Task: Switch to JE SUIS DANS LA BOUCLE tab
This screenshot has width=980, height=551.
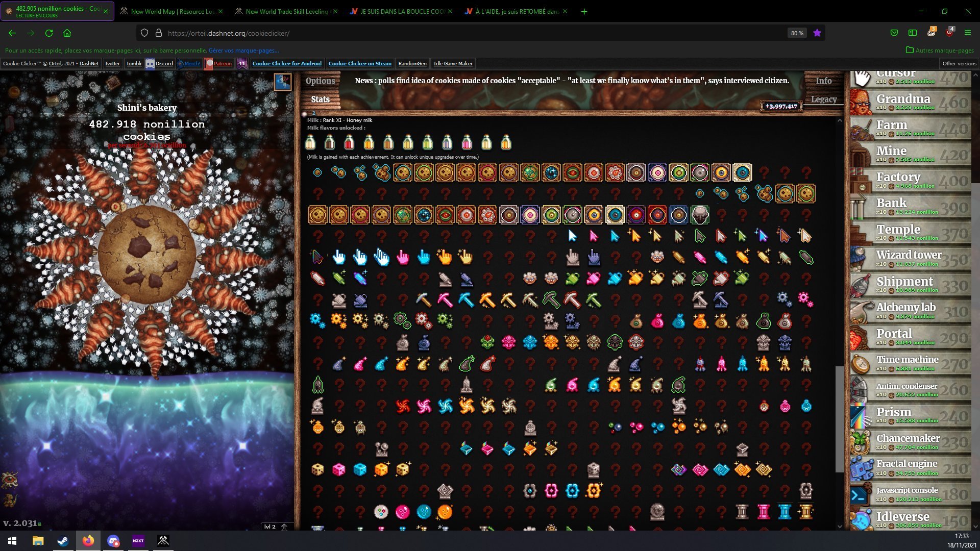Action: pyautogui.click(x=401, y=11)
